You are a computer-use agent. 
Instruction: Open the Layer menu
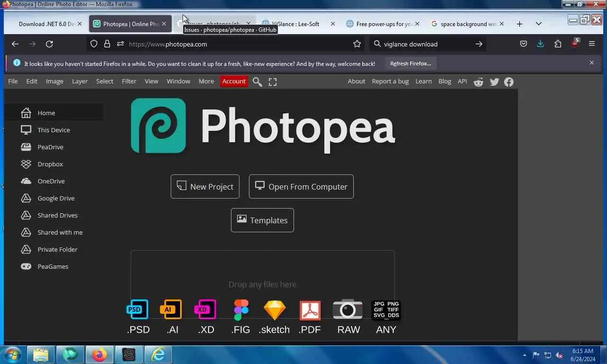[80, 81]
